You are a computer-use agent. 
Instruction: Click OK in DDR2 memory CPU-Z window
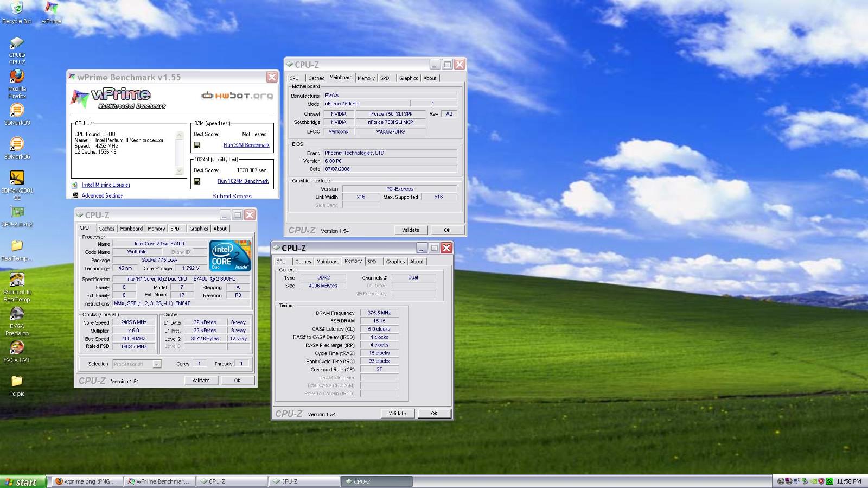(434, 414)
